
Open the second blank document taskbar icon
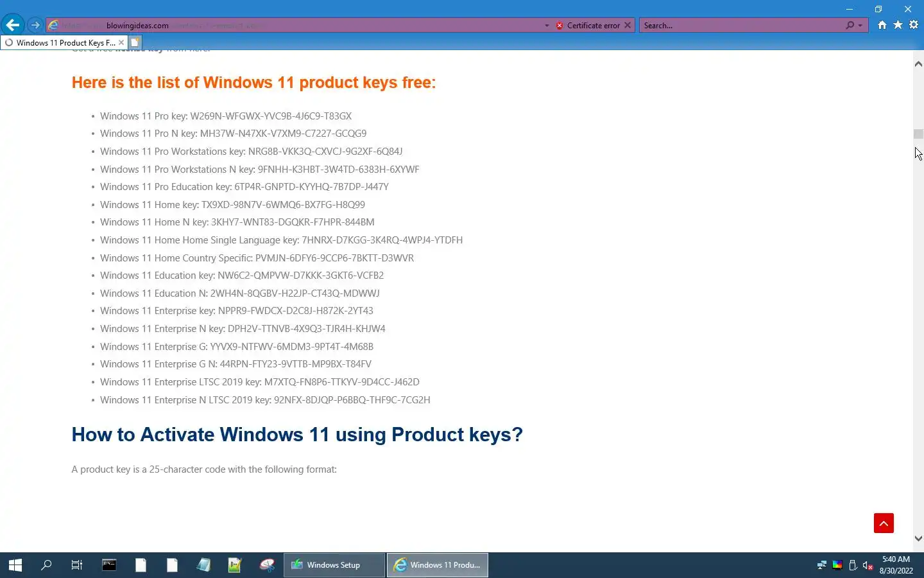pos(172,565)
